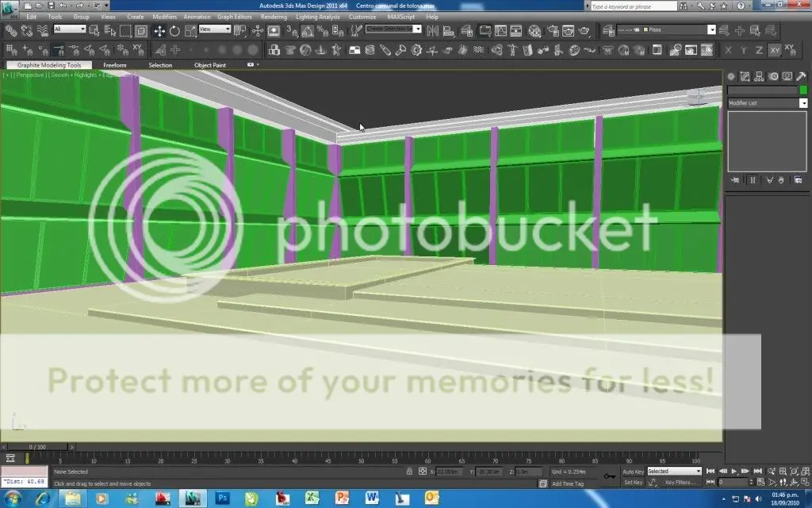Open the Render Setup teapot icon
The image size is (812, 508).
point(553,31)
